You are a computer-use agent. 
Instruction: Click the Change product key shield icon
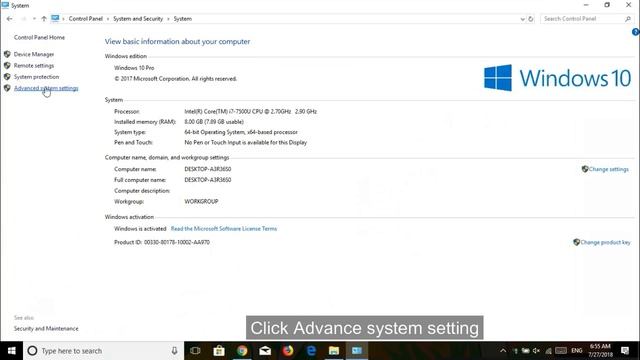tap(576, 242)
